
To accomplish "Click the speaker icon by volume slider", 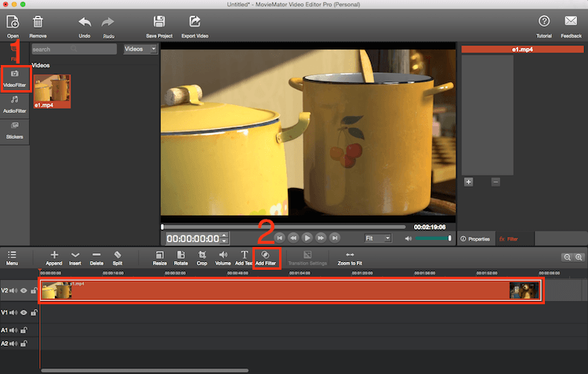I will 408,238.
